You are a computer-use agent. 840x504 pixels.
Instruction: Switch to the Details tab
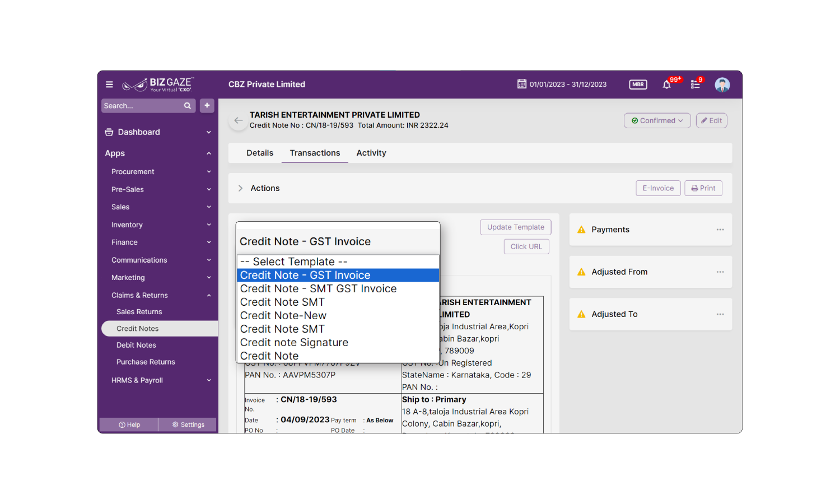click(x=260, y=153)
